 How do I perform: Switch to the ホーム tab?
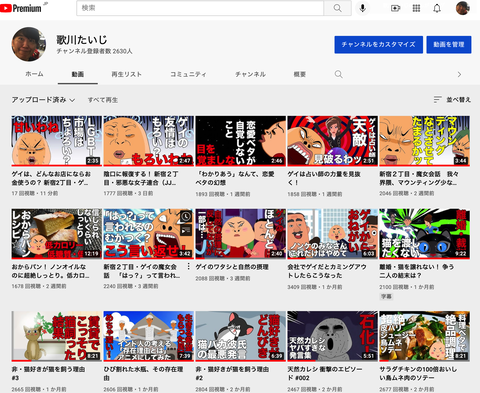point(34,74)
